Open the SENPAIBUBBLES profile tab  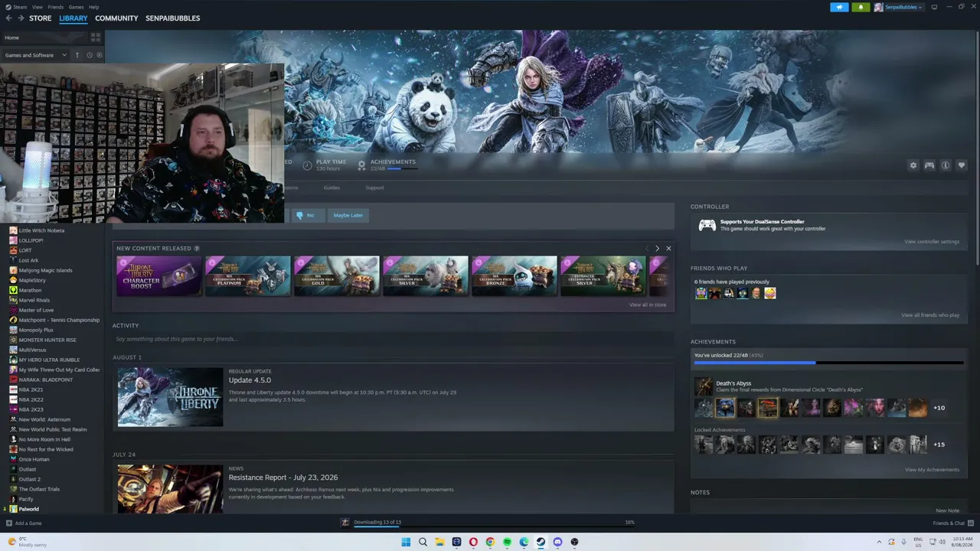[173, 18]
